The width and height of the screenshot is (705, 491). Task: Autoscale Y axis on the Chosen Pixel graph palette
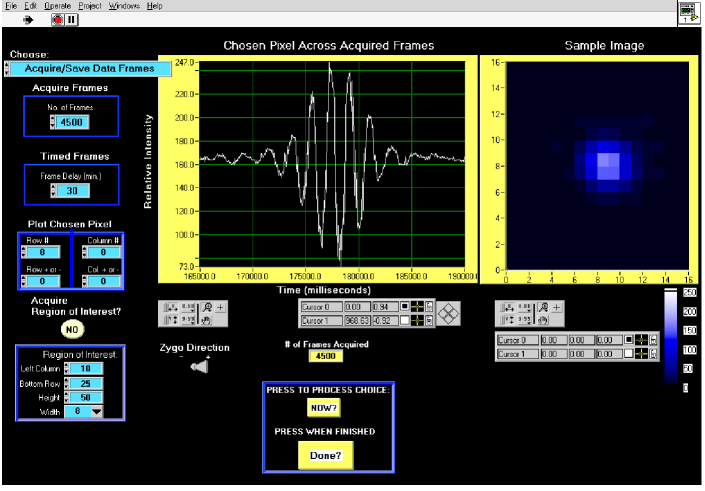pyautogui.click(x=170, y=320)
